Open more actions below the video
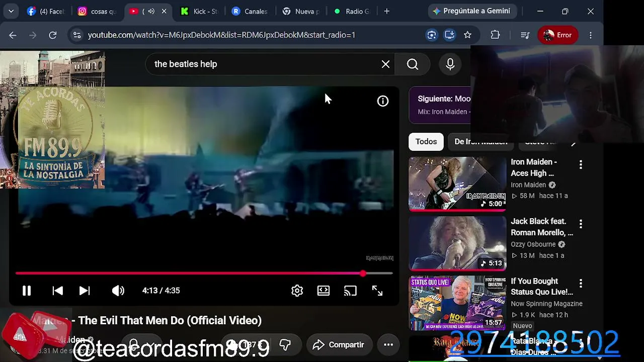This screenshot has width=644, height=362. 388,345
